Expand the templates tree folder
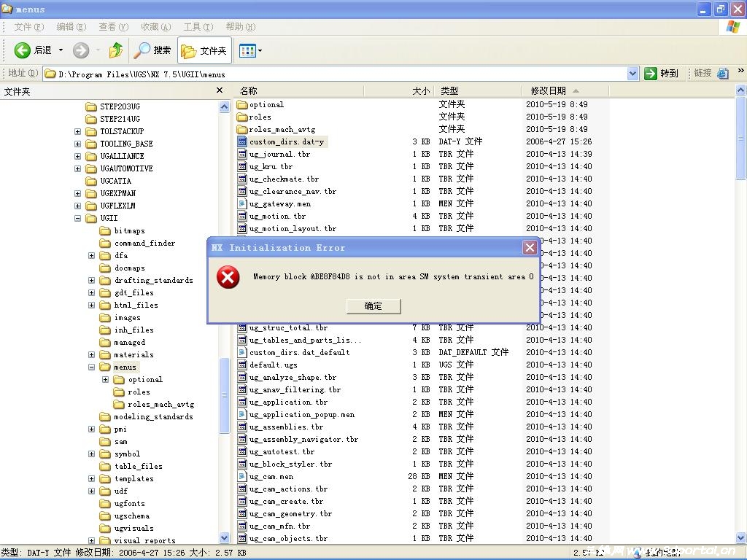This screenshot has height=560, width=747. [91, 478]
